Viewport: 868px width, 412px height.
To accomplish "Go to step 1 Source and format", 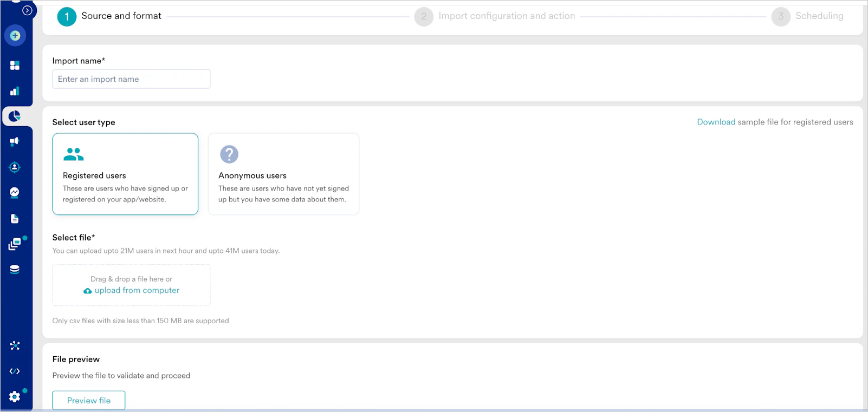I will click(109, 16).
